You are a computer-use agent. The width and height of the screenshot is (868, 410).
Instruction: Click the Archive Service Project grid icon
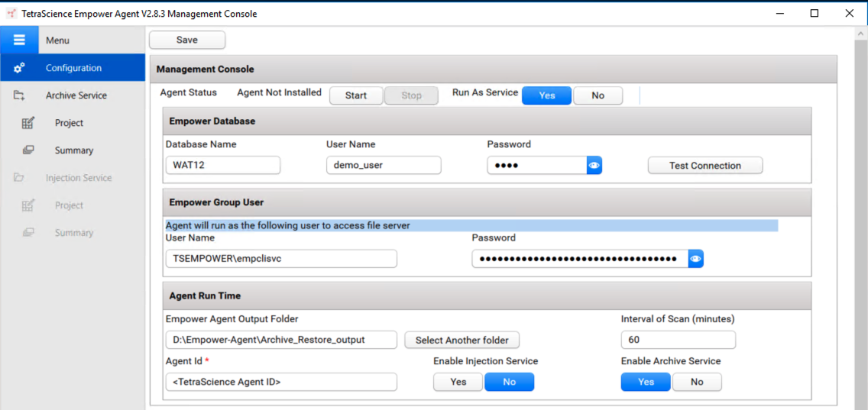(28, 123)
